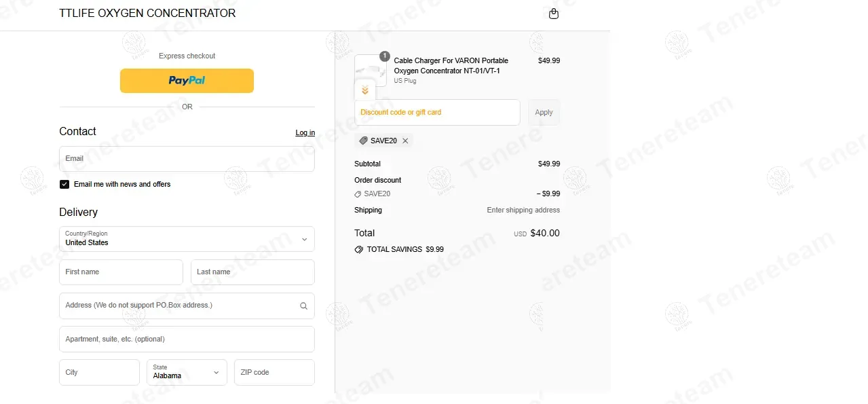The height and width of the screenshot is (404, 868).
Task: Focus the Email input field
Action: click(x=187, y=159)
